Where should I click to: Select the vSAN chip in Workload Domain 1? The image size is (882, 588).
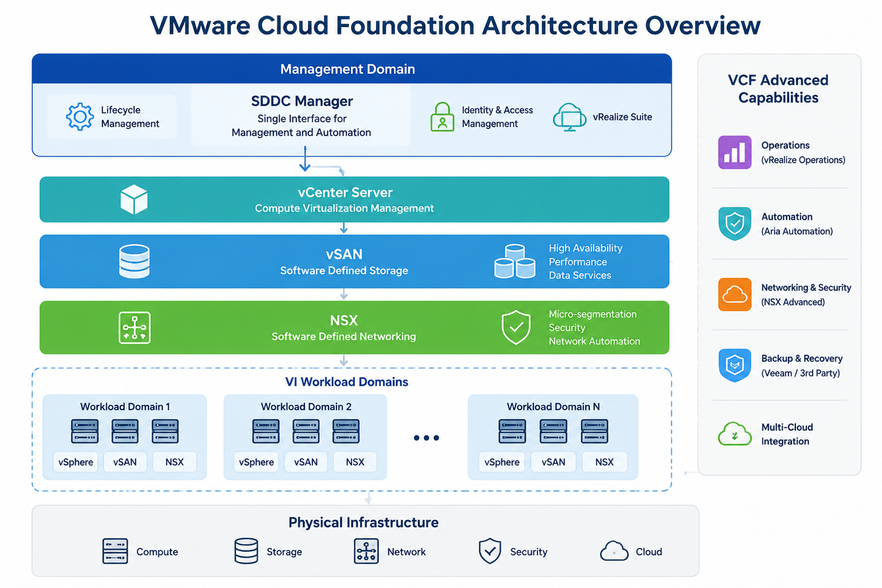[x=125, y=462]
